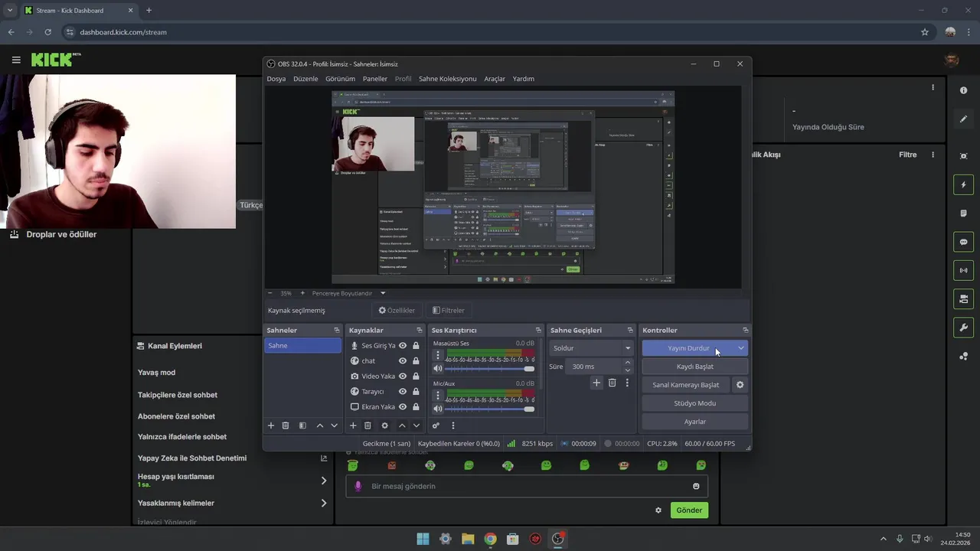980x551 pixels.
Task: Move source down in Kaynaklar toolbar
Action: [416, 425]
